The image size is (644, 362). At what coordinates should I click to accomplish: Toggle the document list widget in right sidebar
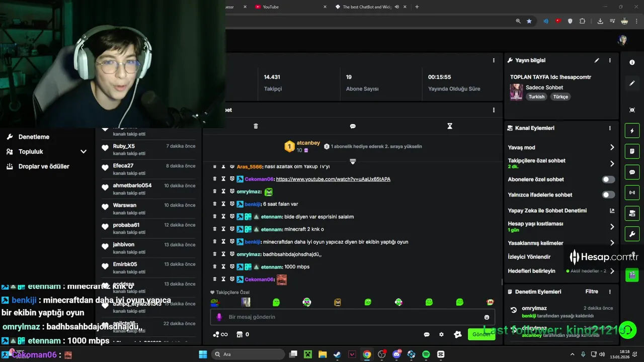tap(632, 151)
